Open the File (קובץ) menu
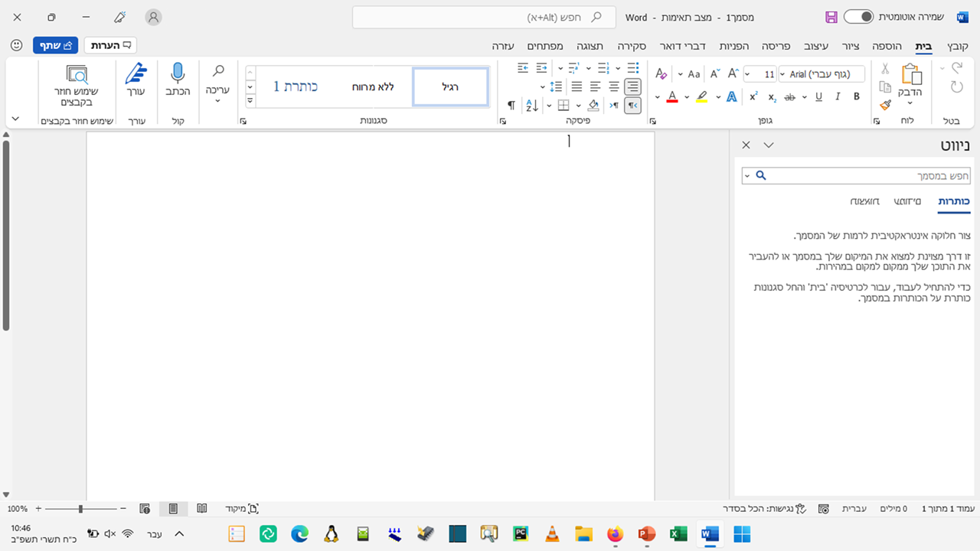Screen dimensions: 980x551 (x=958, y=46)
